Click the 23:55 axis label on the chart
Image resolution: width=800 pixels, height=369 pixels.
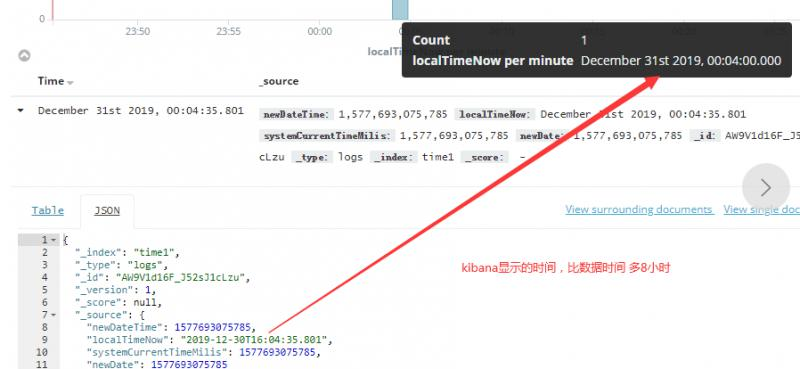[228, 31]
